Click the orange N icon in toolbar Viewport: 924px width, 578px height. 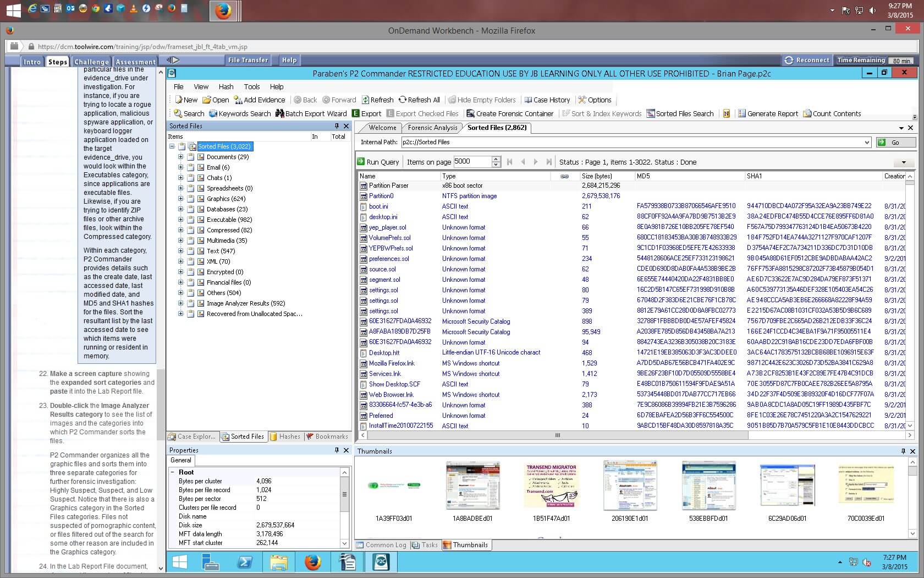tap(726, 113)
